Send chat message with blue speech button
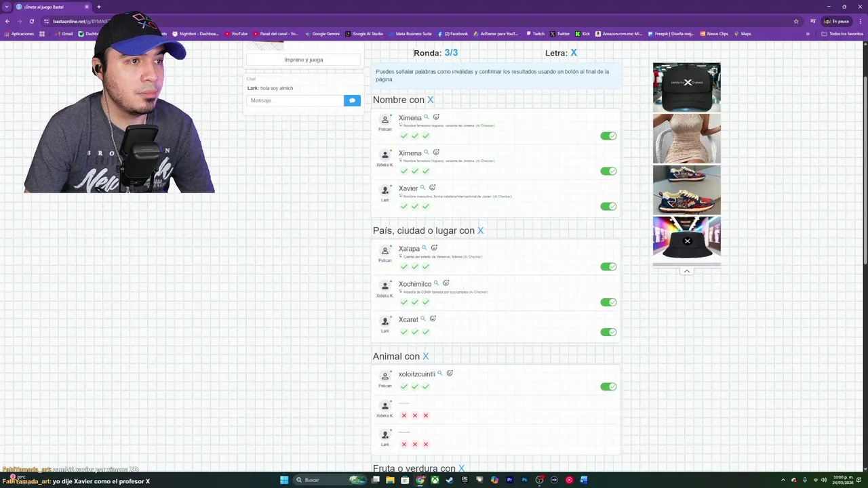868x488 pixels. coord(352,100)
